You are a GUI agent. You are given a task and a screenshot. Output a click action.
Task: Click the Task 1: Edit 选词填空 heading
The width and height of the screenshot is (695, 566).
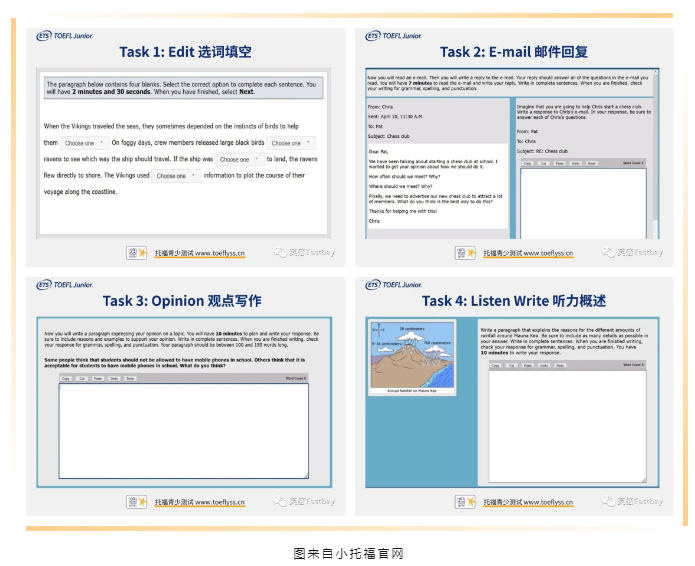(x=185, y=52)
